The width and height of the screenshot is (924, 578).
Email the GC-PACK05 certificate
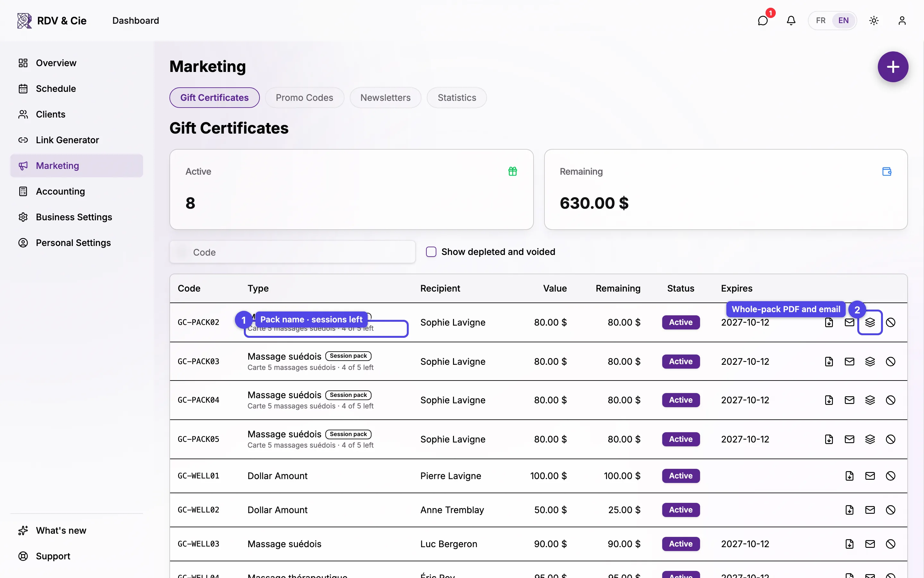coord(849,439)
